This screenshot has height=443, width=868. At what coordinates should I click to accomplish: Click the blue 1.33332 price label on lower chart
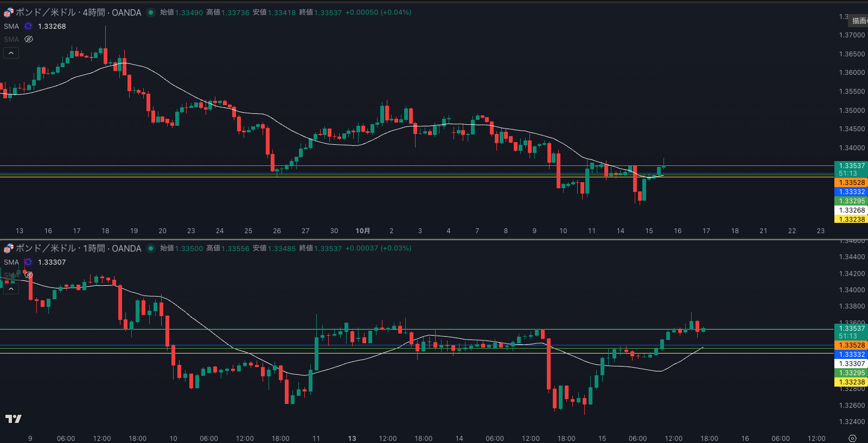[x=851, y=355]
